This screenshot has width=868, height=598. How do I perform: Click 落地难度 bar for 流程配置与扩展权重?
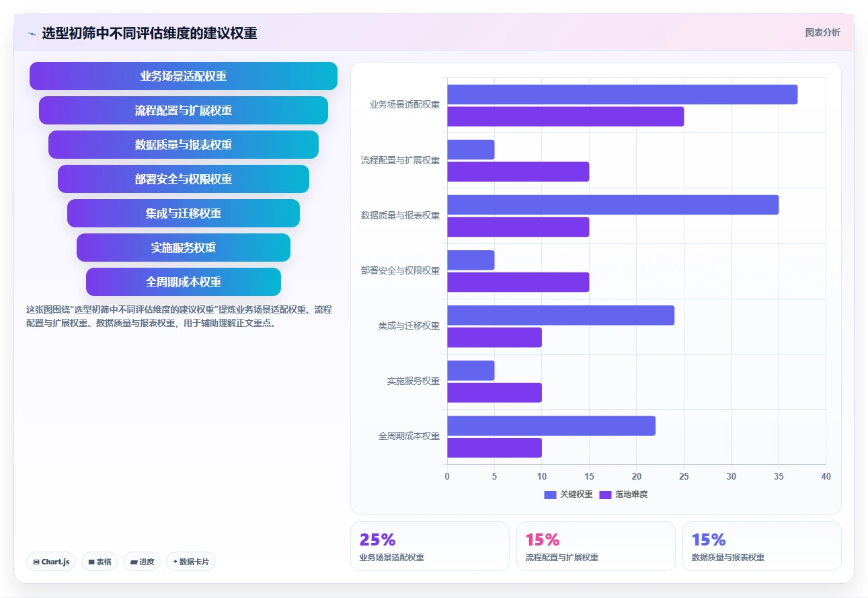coord(518,172)
